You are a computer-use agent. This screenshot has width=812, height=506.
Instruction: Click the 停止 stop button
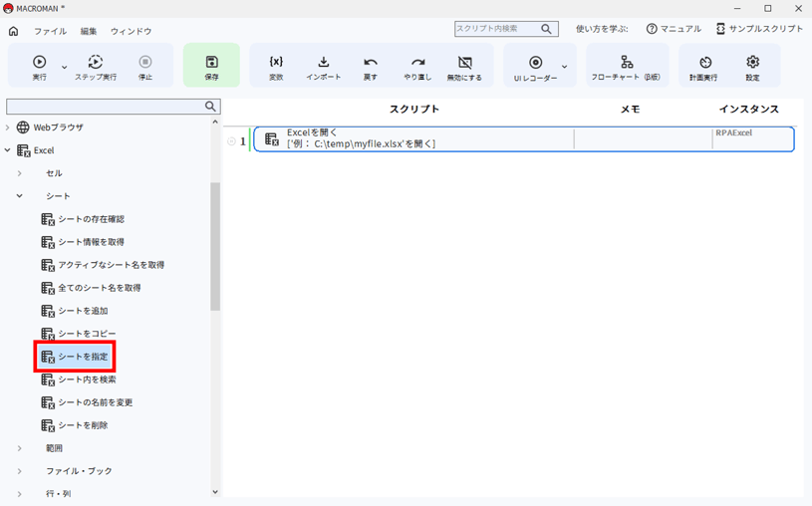pos(145,67)
